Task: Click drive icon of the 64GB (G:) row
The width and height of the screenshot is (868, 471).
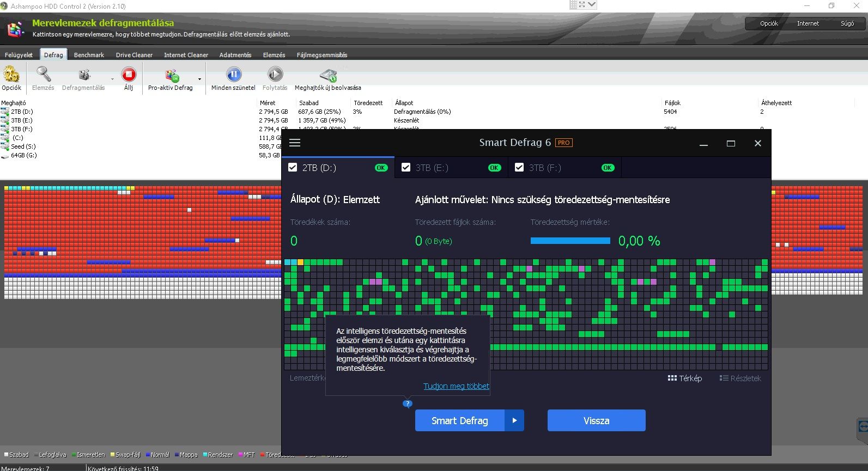Action: tap(5, 156)
